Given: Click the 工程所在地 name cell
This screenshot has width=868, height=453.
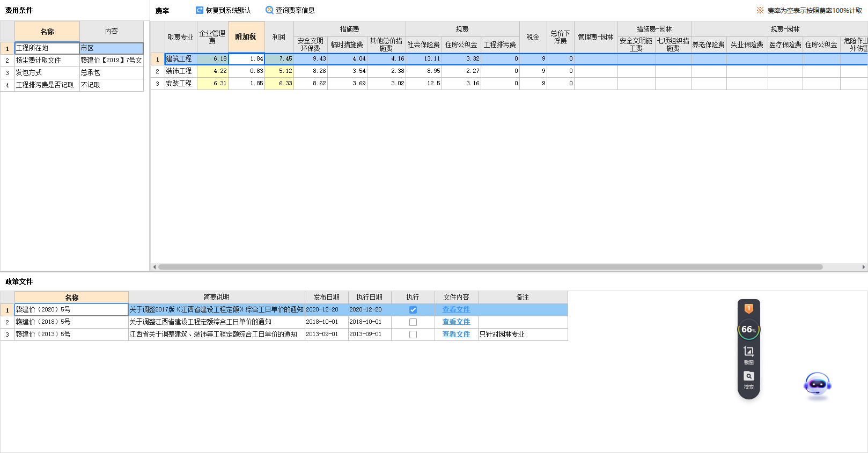Looking at the screenshot, I should coord(47,48).
